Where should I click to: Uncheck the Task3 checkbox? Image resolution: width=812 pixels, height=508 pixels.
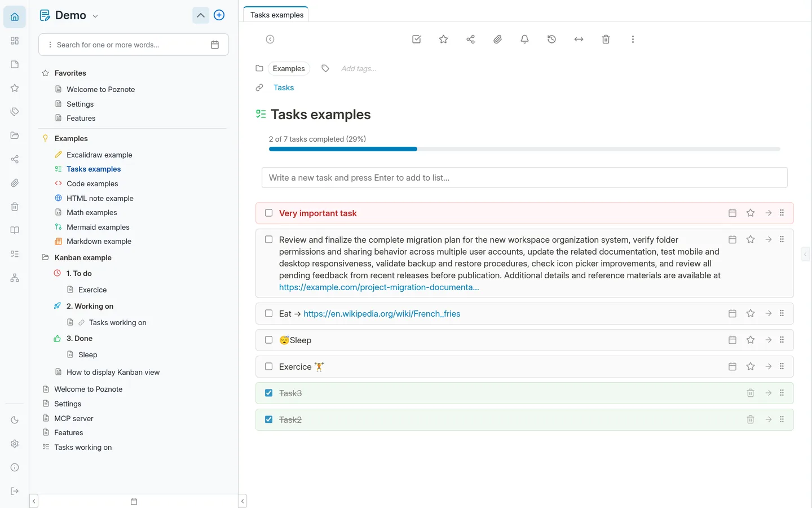coord(269,393)
